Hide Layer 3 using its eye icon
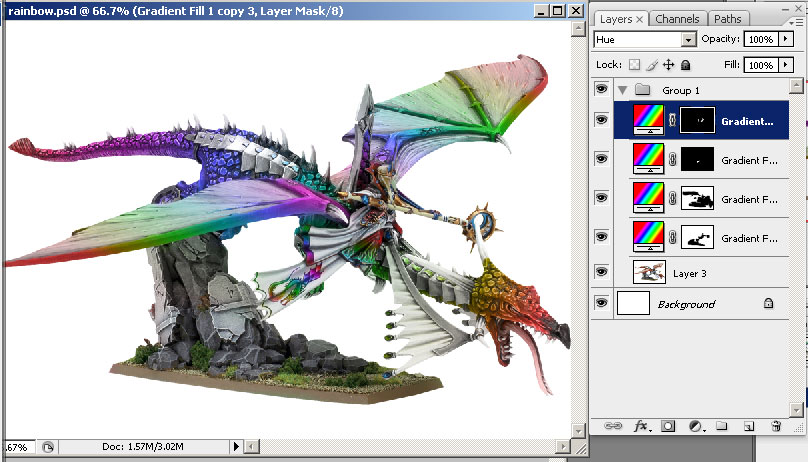This screenshot has height=462, width=808. pyautogui.click(x=601, y=271)
